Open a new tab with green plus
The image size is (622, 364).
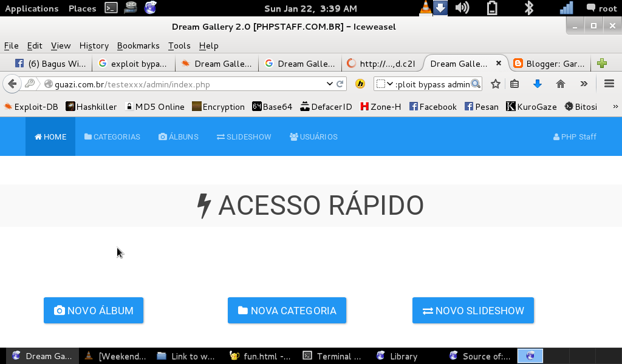[x=602, y=63]
